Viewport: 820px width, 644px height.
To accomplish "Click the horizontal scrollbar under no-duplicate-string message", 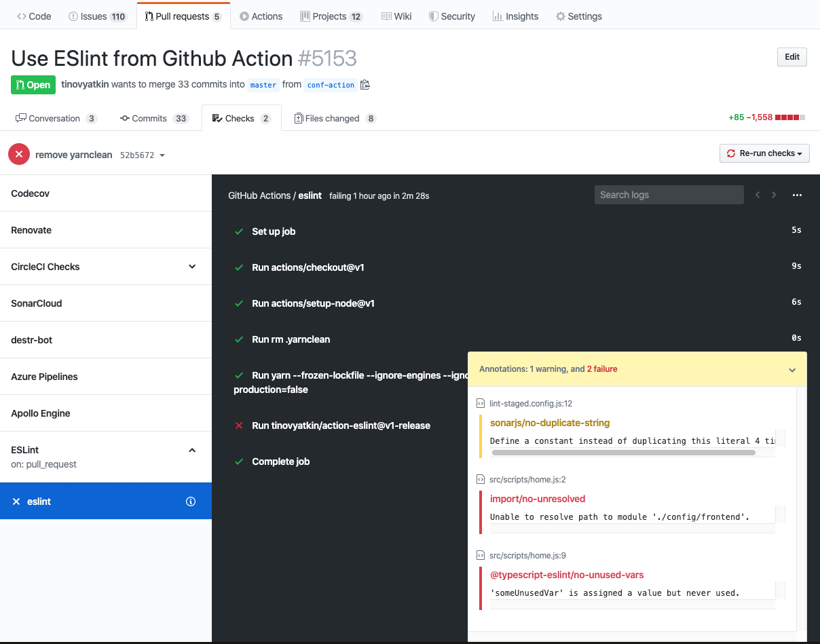I will 623,452.
